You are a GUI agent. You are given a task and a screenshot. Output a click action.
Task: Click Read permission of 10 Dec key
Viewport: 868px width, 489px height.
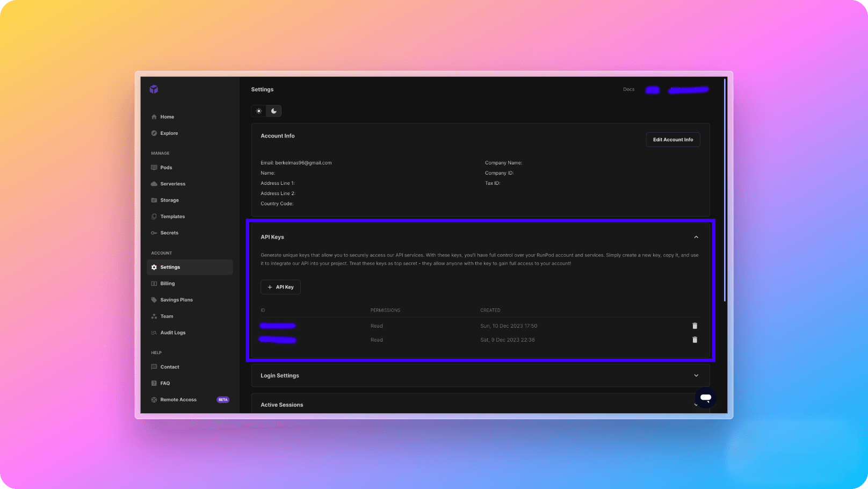coord(377,326)
